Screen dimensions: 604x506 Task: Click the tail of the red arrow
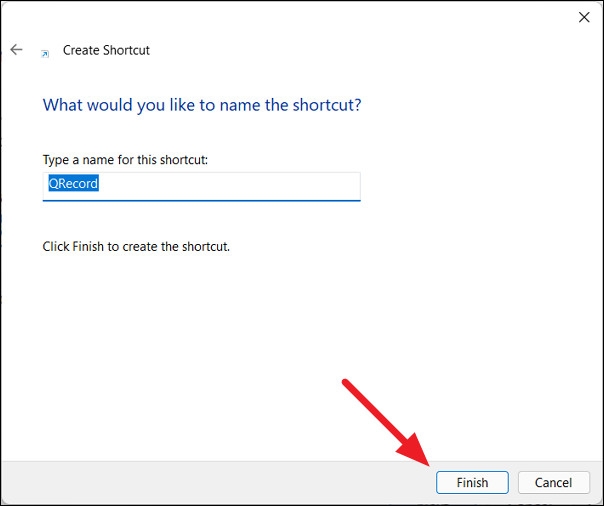pyautogui.click(x=349, y=384)
